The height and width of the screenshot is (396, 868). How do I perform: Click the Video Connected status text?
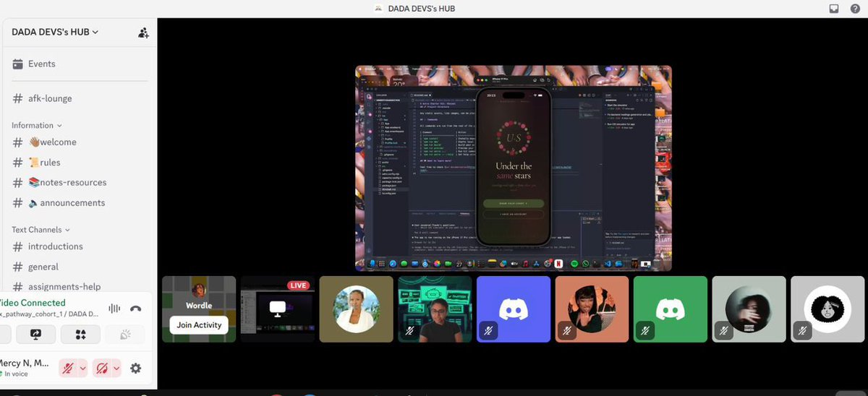(x=32, y=303)
